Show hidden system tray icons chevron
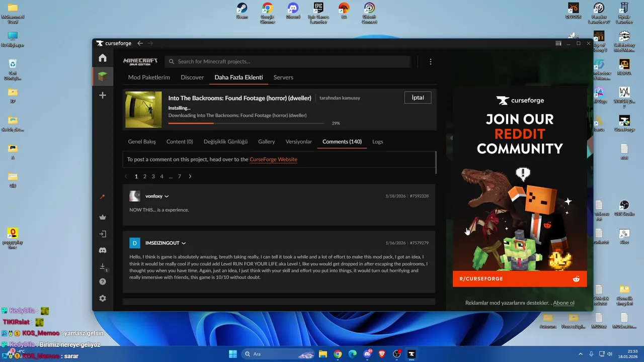This screenshot has width=644, height=362. 580,354
